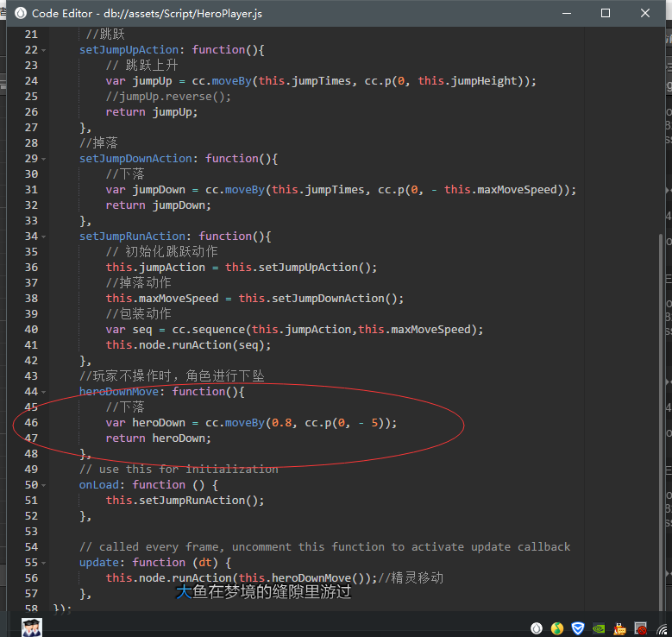Click line number 31 in the gutter

pos(31,190)
